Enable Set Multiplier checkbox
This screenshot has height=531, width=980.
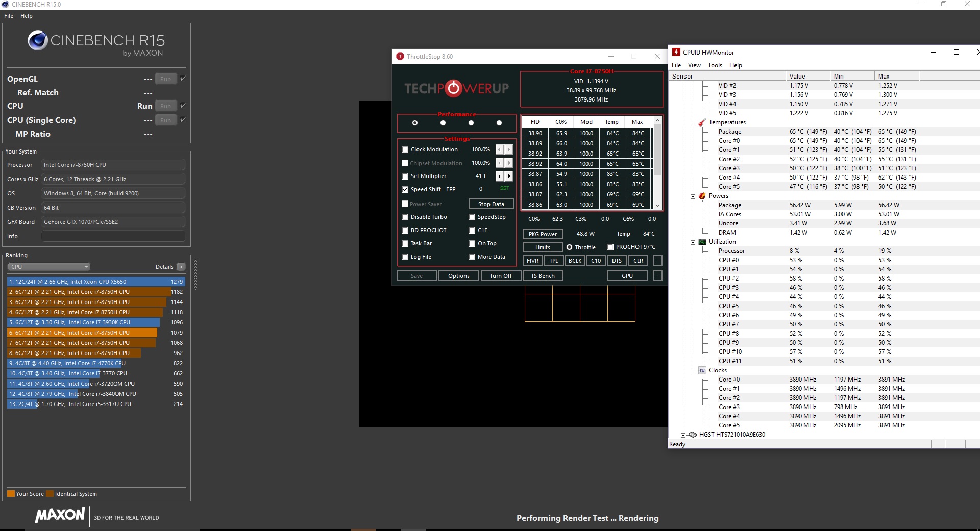405,176
